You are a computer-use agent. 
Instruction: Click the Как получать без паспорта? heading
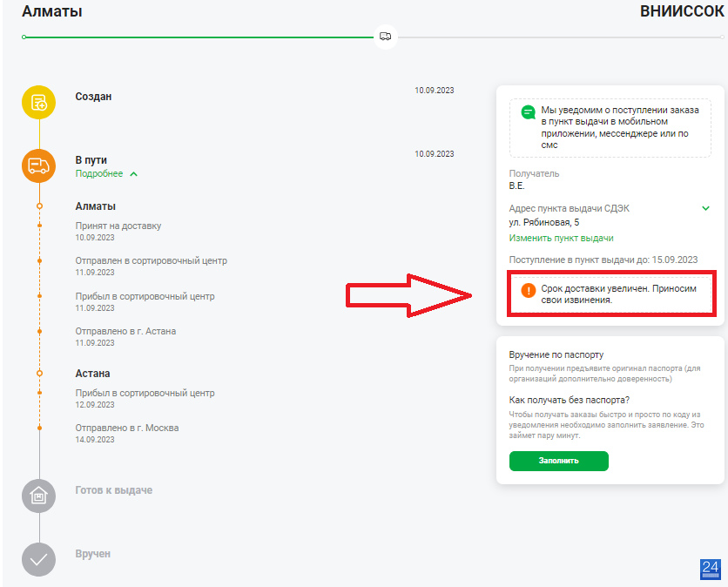(569, 400)
